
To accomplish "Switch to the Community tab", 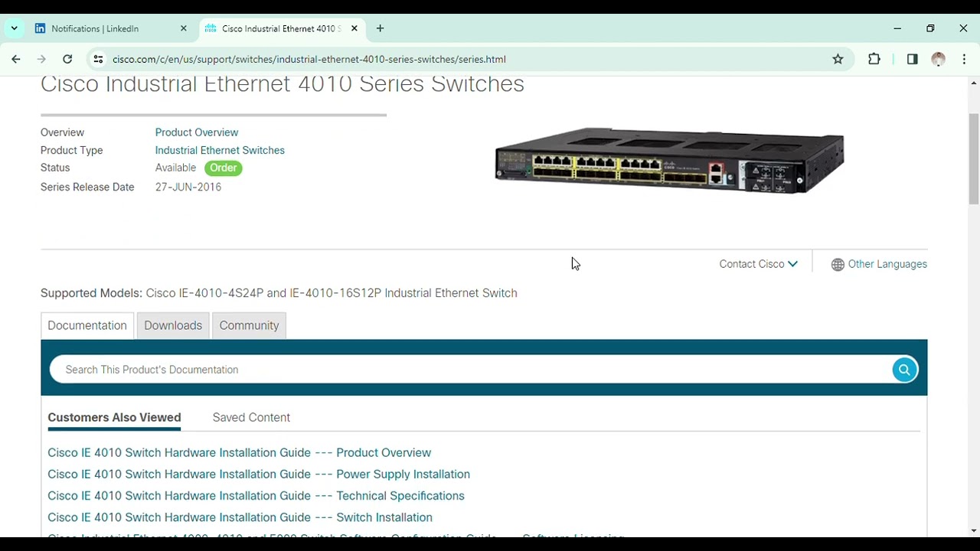I will click(249, 325).
